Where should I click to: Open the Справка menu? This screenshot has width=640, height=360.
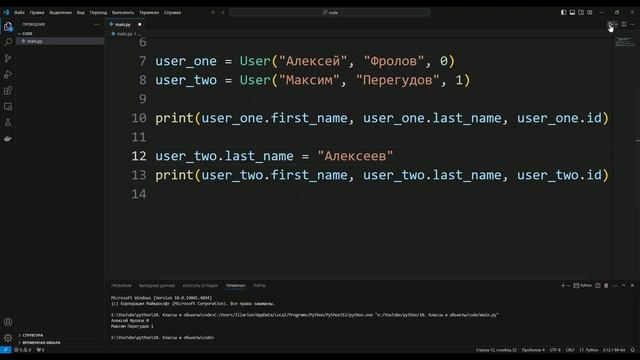coord(173,13)
